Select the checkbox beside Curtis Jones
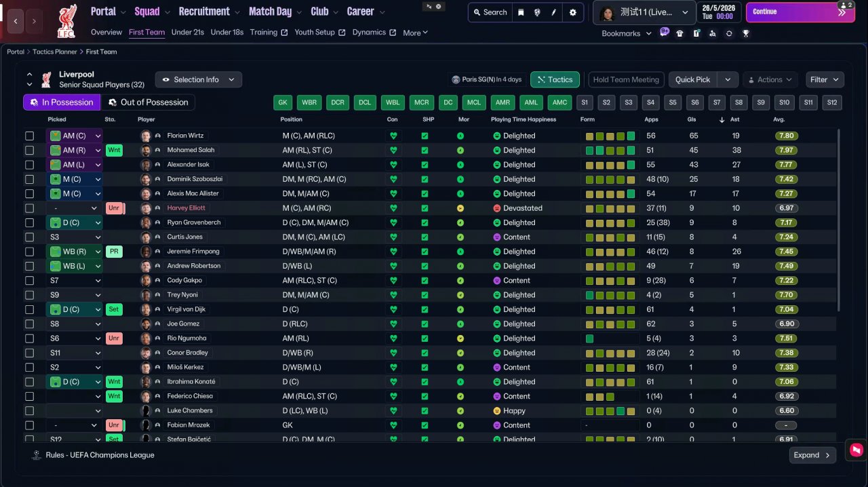 point(29,237)
